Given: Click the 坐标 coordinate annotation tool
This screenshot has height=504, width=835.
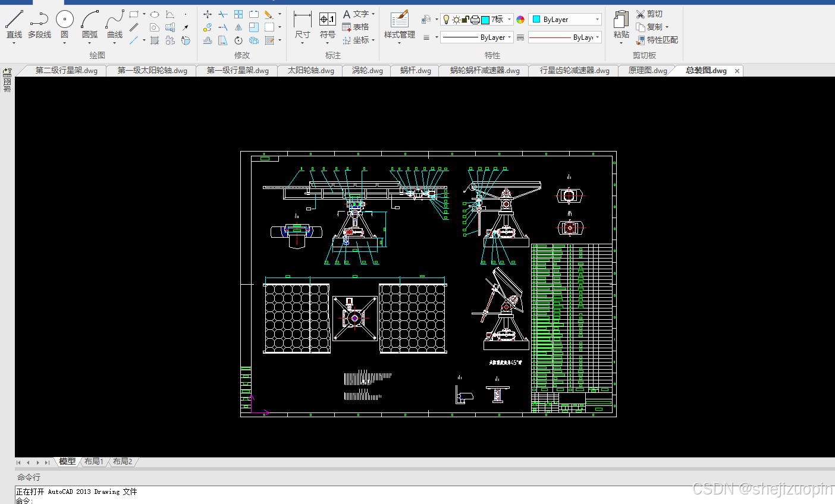Looking at the screenshot, I should pyautogui.click(x=355, y=40).
